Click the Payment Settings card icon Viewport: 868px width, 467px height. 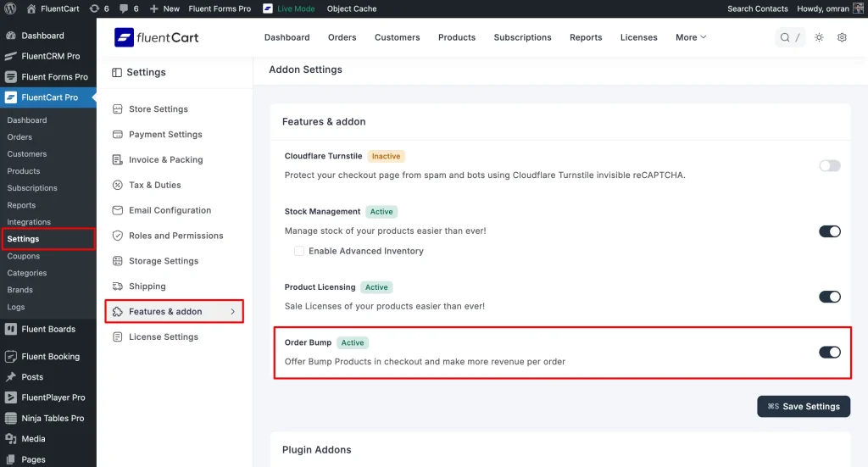tap(117, 135)
